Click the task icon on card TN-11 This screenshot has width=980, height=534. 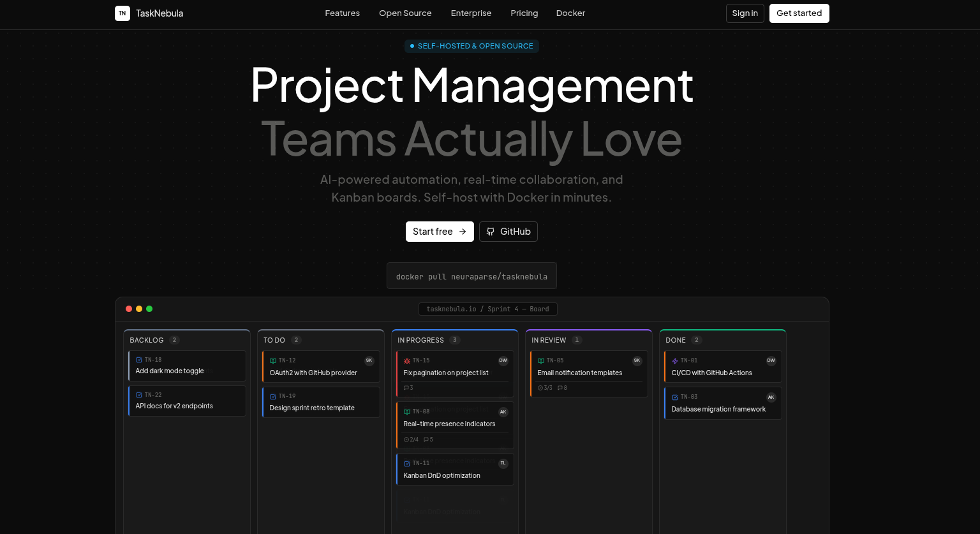click(x=407, y=463)
